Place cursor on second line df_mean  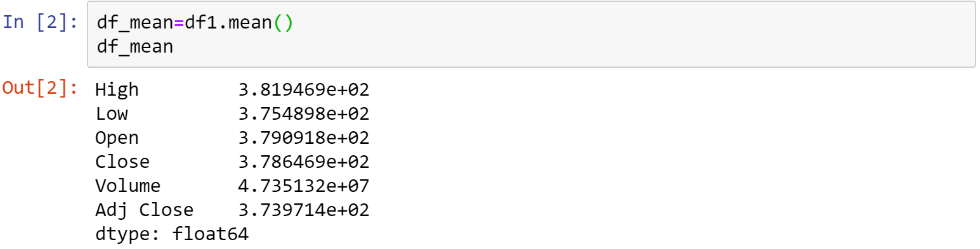(x=134, y=47)
